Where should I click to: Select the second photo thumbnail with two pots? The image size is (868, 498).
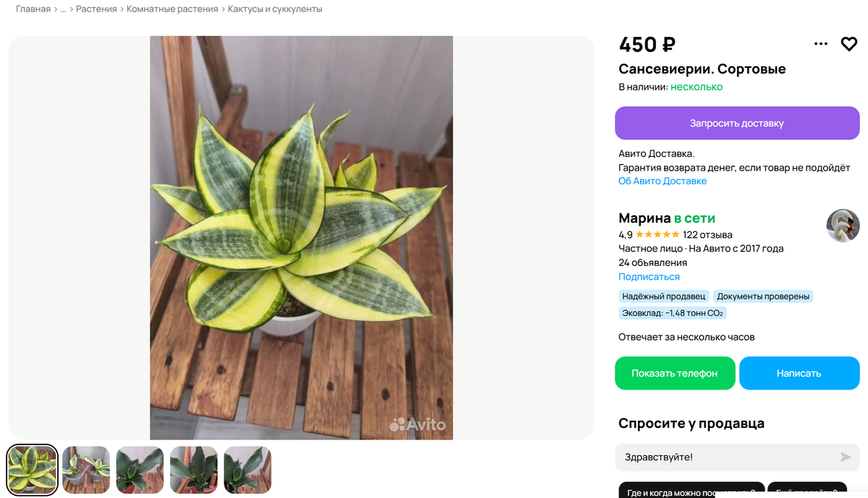86,470
